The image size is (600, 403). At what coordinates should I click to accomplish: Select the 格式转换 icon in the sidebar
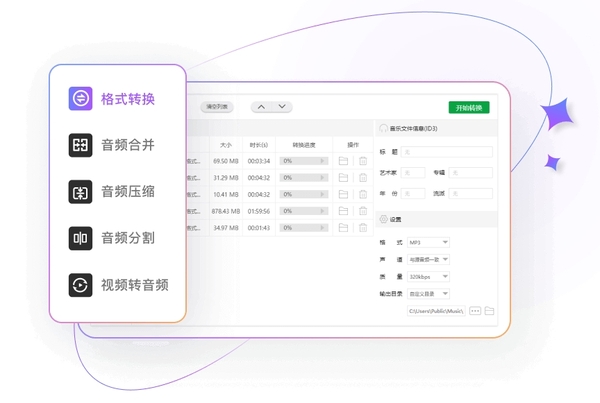pyautogui.click(x=81, y=98)
